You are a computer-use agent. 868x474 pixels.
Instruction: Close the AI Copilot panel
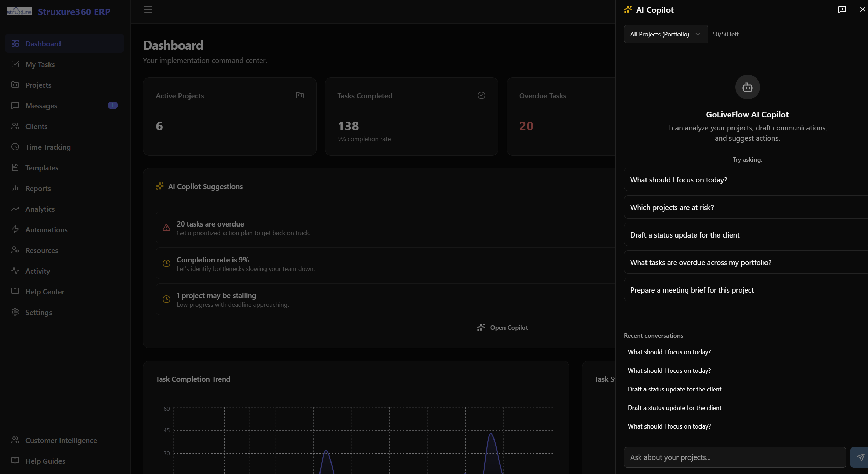pos(862,9)
